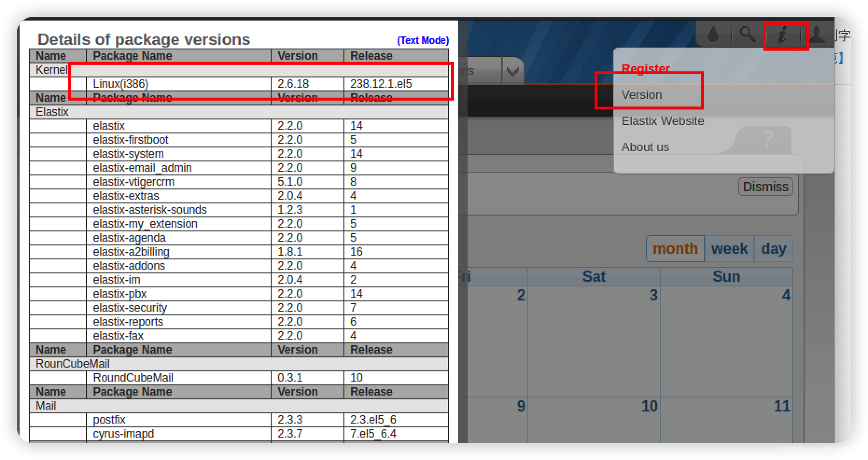Click the question mark help tab
The image size is (868, 460).
tap(768, 139)
